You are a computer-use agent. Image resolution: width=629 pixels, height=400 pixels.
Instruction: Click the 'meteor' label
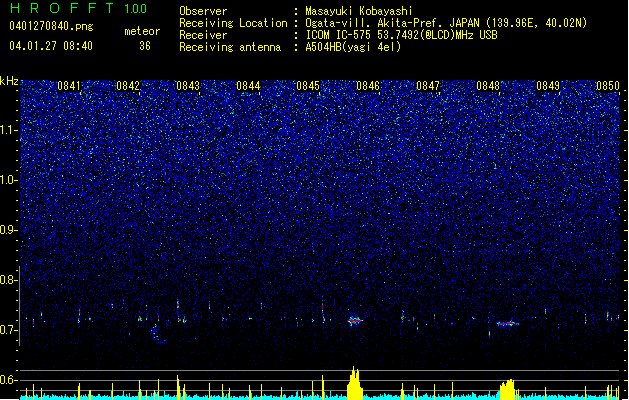tap(142, 31)
